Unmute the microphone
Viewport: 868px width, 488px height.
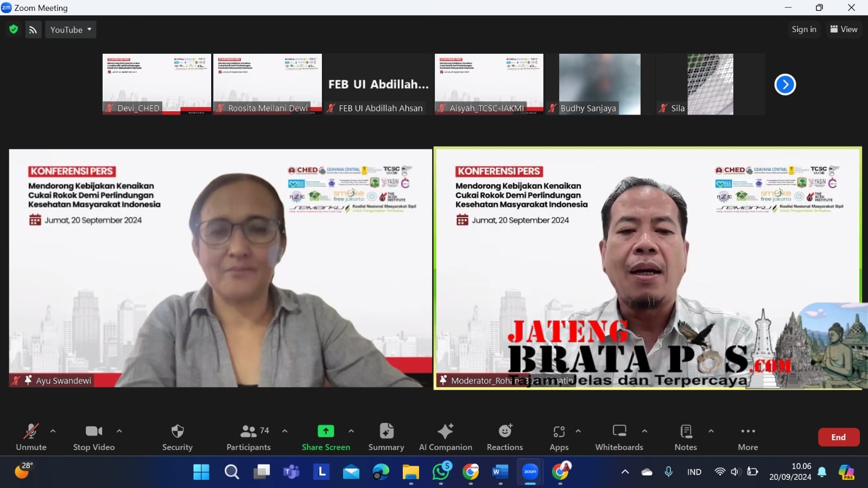[31, 432]
